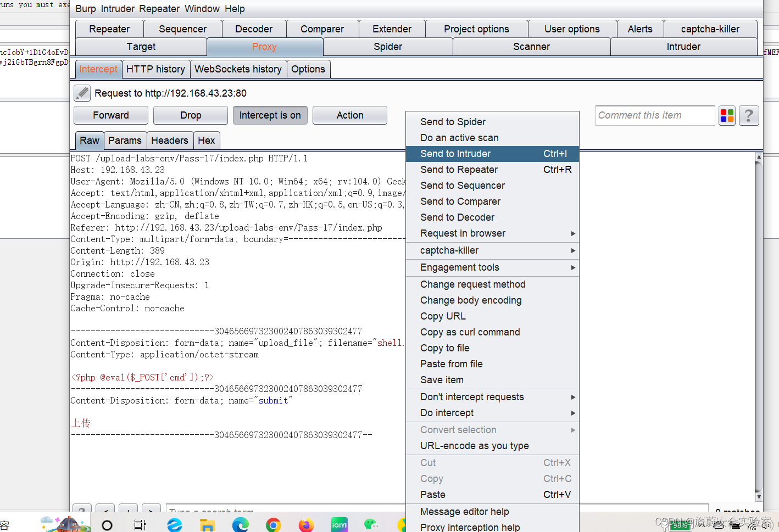
Task: Select Save item entry
Action: click(492, 380)
